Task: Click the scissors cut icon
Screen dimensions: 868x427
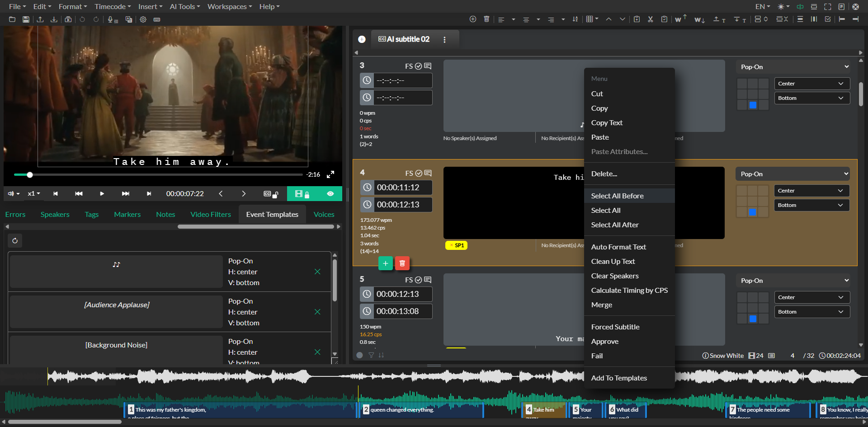Action: click(x=650, y=19)
